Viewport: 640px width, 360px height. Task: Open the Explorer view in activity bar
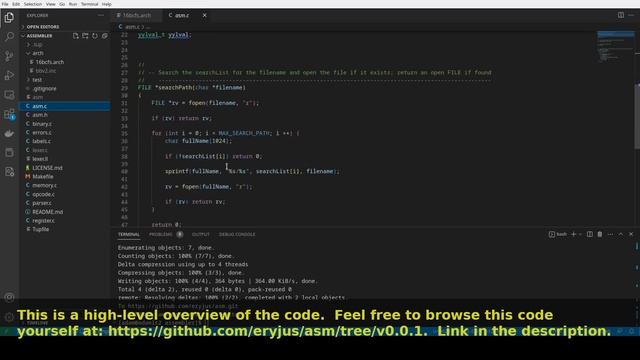click(x=9, y=18)
